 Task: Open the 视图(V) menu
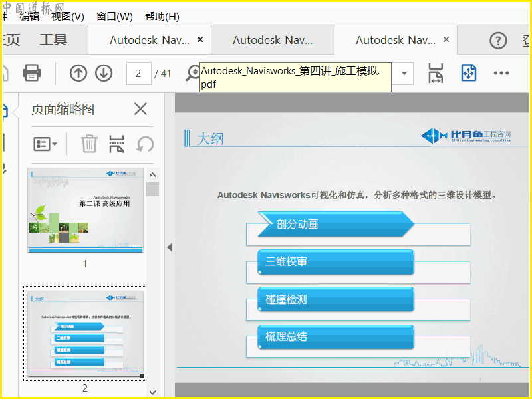click(x=68, y=16)
